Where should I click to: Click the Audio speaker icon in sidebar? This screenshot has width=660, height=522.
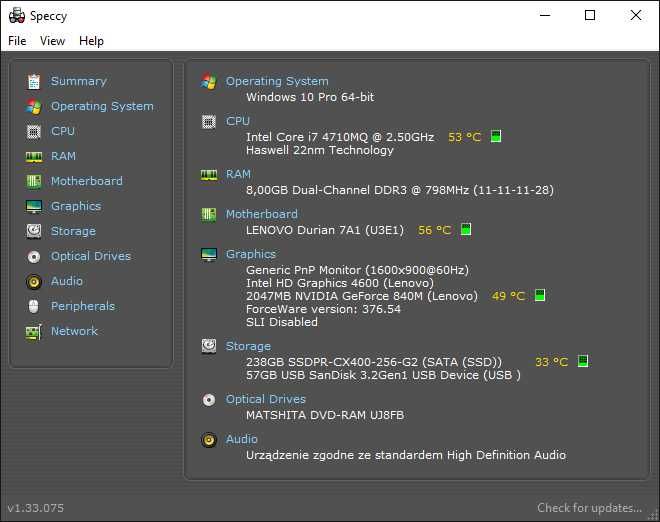click(34, 282)
